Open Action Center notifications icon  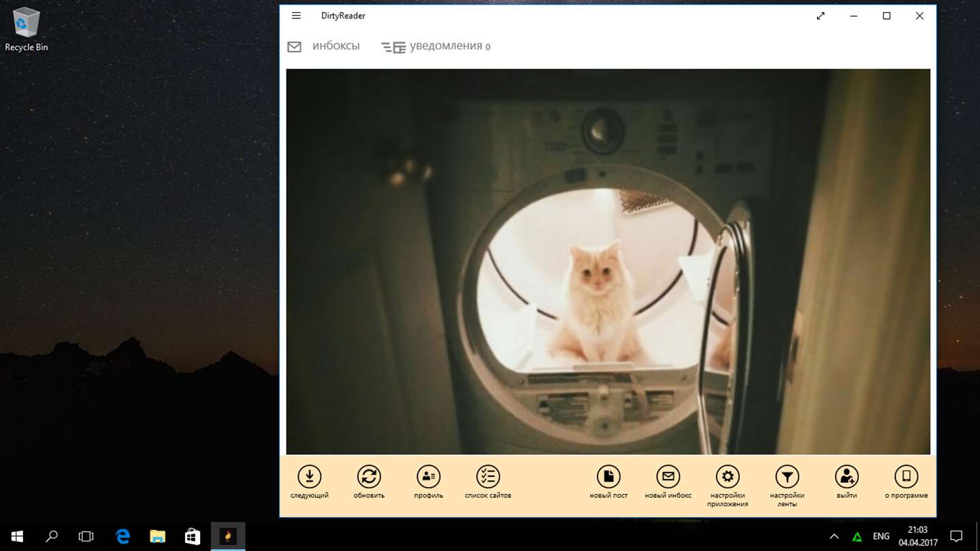956,537
